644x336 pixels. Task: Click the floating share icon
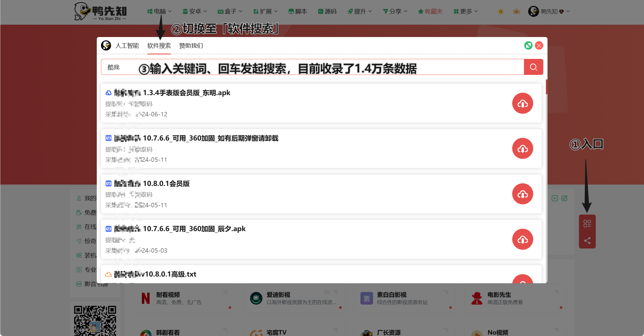587,241
